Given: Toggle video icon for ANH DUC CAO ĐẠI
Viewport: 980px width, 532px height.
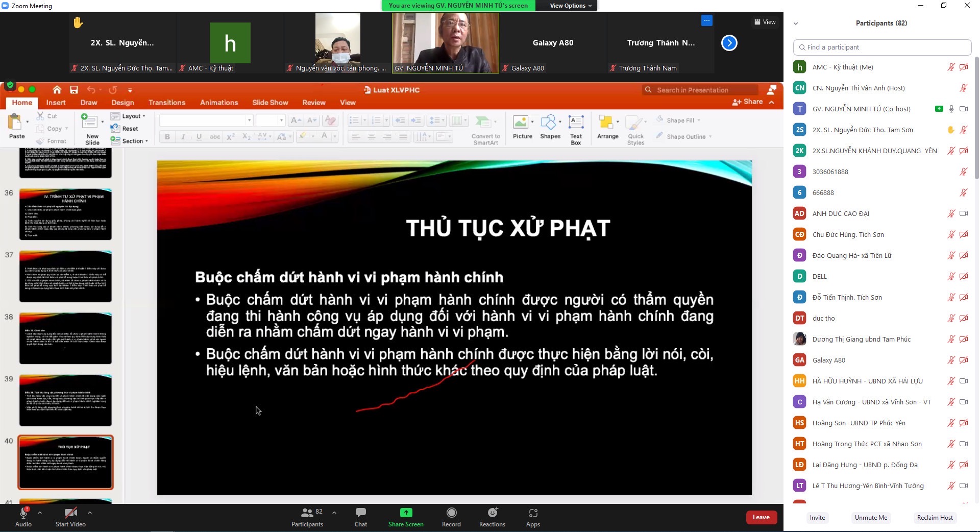Looking at the screenshot, I should coord(964,213).
